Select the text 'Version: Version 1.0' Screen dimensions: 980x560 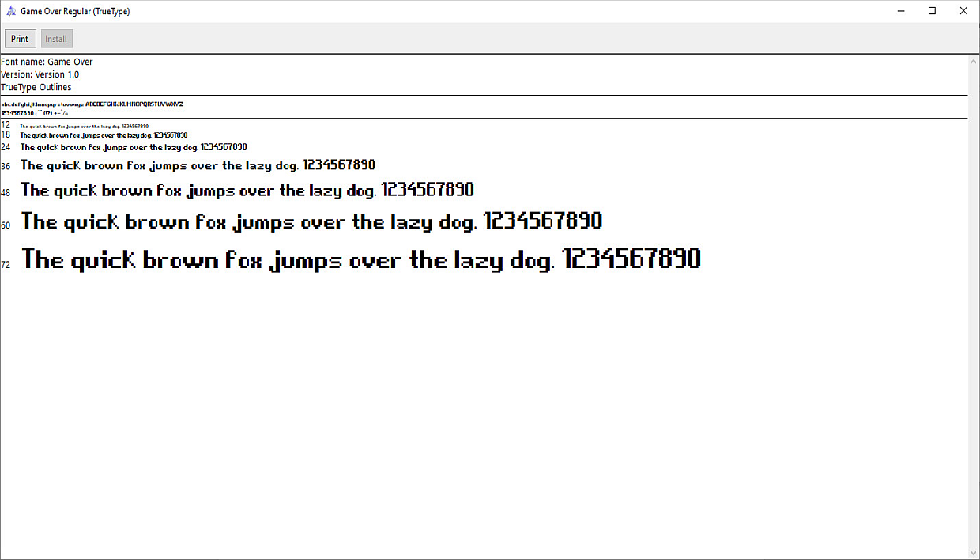[x=40, y=74]
